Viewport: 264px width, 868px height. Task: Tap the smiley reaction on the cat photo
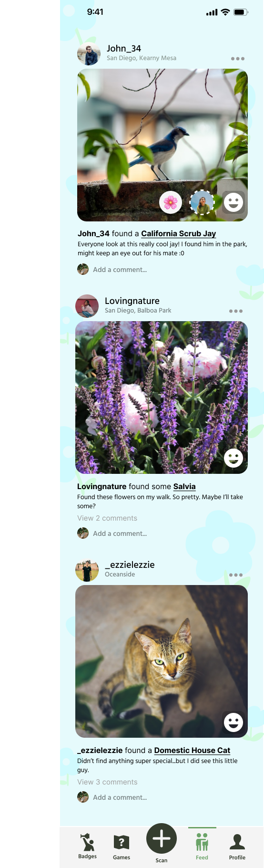coord(234,722)
